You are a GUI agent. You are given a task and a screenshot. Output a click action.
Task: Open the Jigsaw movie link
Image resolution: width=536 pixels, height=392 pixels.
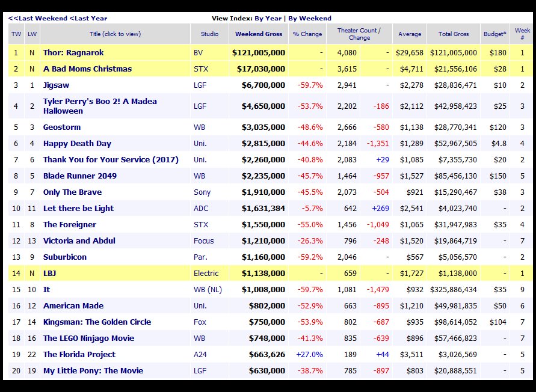pyautogui.click(x=56, y=85)
